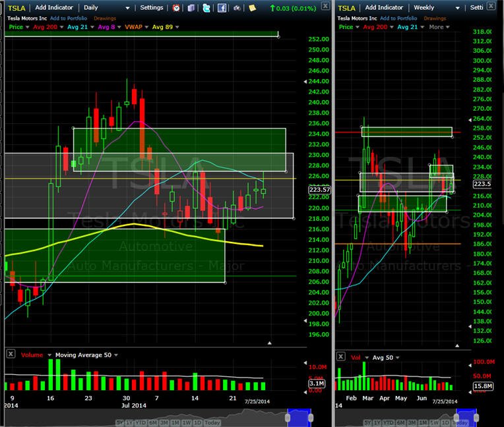The height and width of the screenshot is (427, 504).
Task: Expand Vol dropdown arrow in weekly chart
Action: coord(366,358)
